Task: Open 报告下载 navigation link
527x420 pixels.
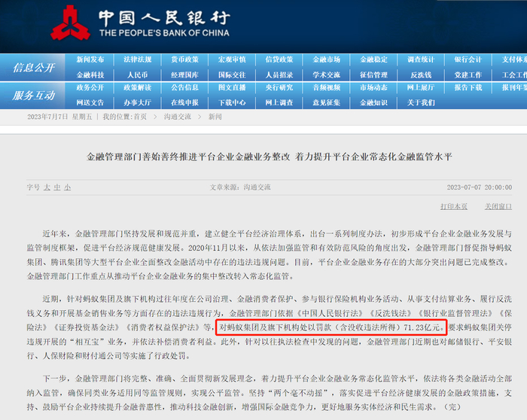Action: pyautogui.click(x=468, y=88)
